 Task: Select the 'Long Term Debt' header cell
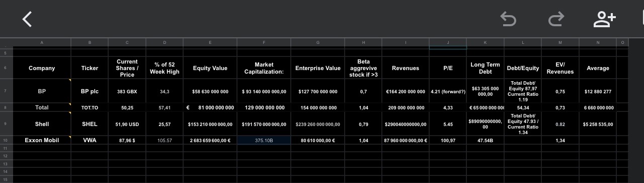pyautogui.click(x=486, y=68)
